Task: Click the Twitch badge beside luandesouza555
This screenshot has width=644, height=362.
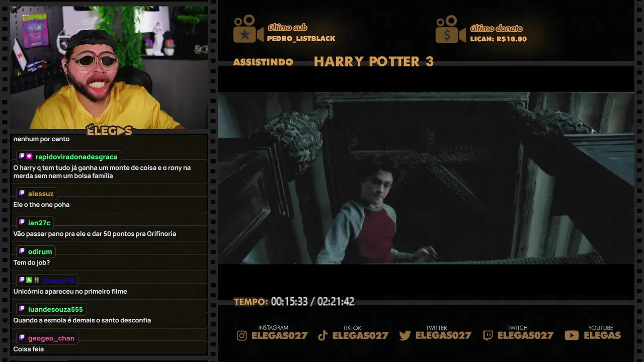Action: pos(22,309)
